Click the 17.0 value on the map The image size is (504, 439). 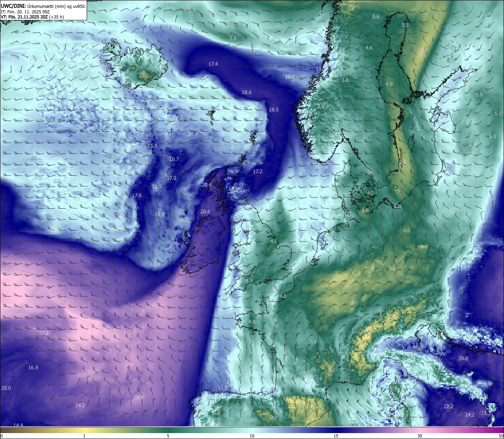171,178
